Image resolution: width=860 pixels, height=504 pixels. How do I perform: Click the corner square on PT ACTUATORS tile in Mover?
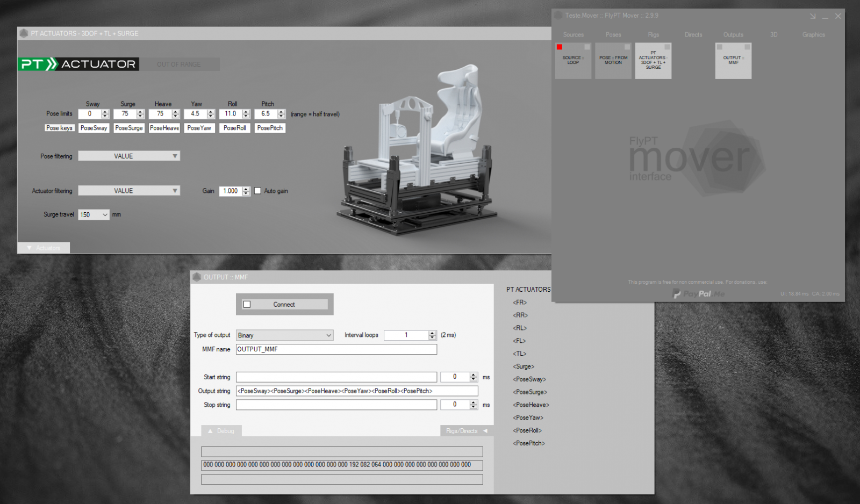[667, 47]
